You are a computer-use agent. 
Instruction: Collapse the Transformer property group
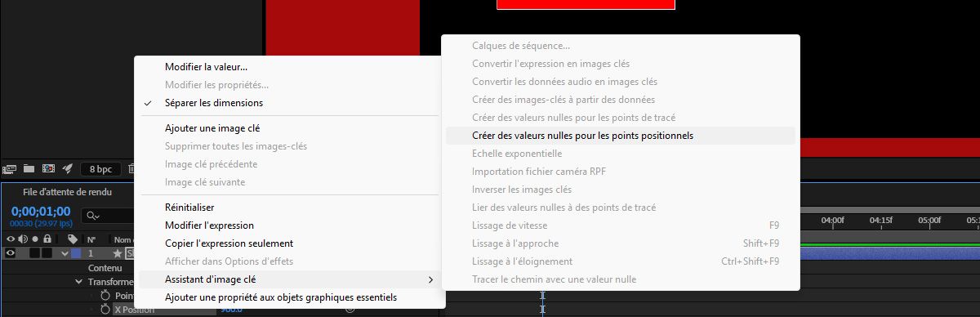click(x=79, y=282)
